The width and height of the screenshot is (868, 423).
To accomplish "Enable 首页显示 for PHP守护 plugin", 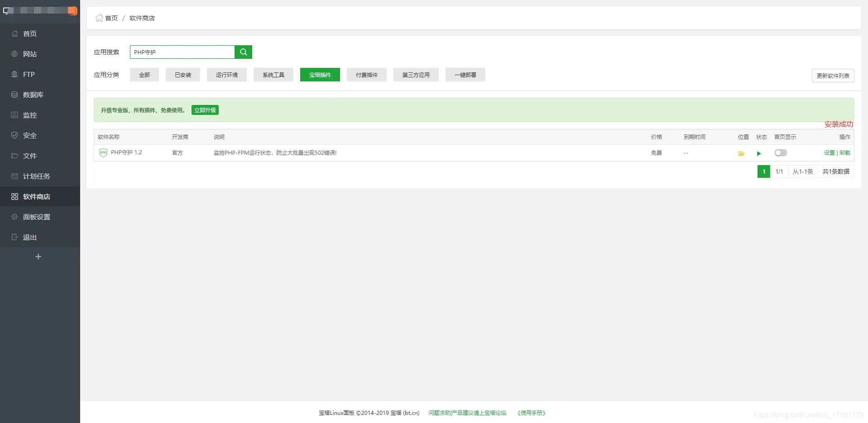I will click(x=781, y=153).
